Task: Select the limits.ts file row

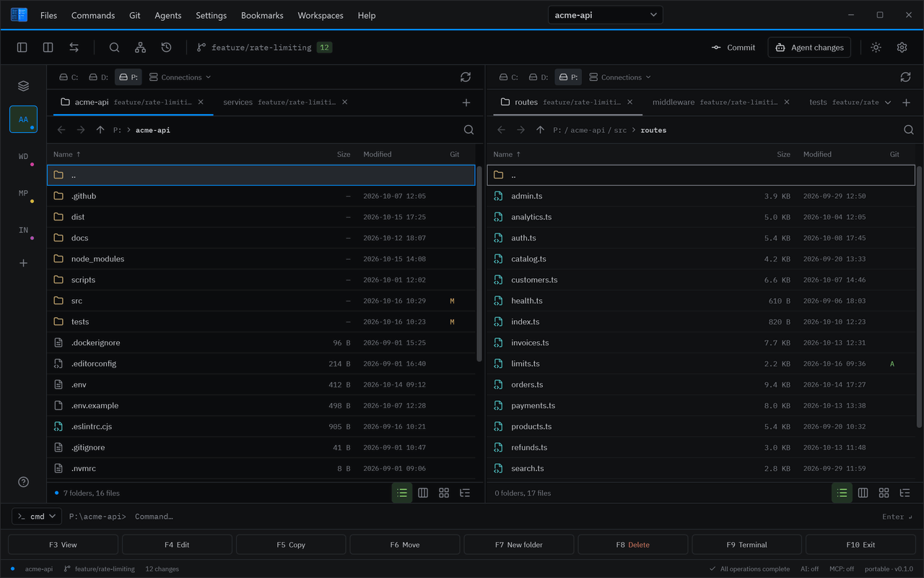Action: 701,364
